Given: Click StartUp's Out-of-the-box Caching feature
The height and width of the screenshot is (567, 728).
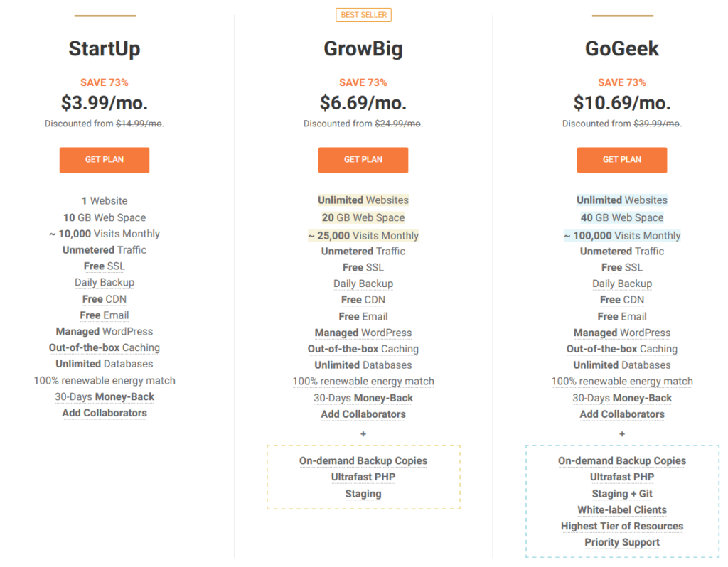Looking at the screenshot, I should tap(105, 347).
